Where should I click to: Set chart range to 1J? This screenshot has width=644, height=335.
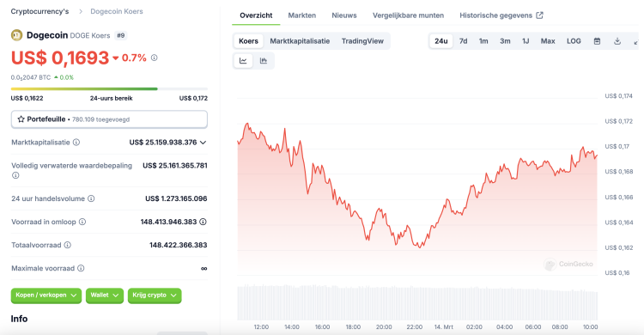(526, 41)
